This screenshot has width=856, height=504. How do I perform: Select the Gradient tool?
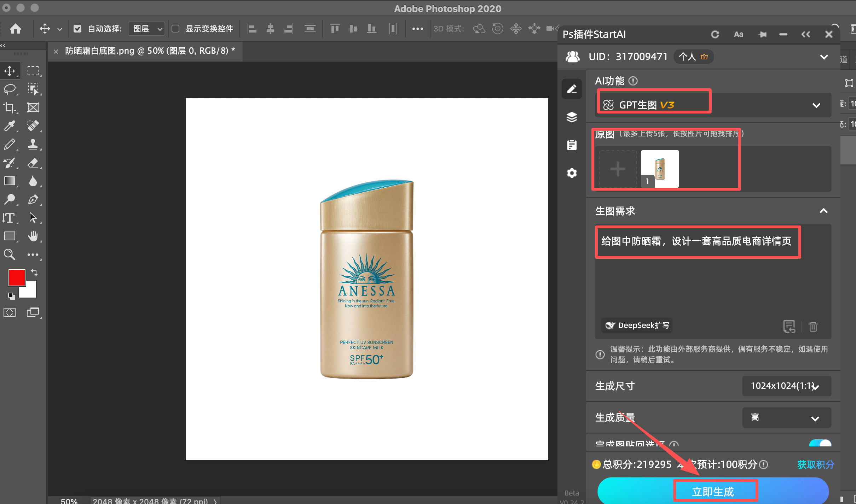click(x=10, y=181)
